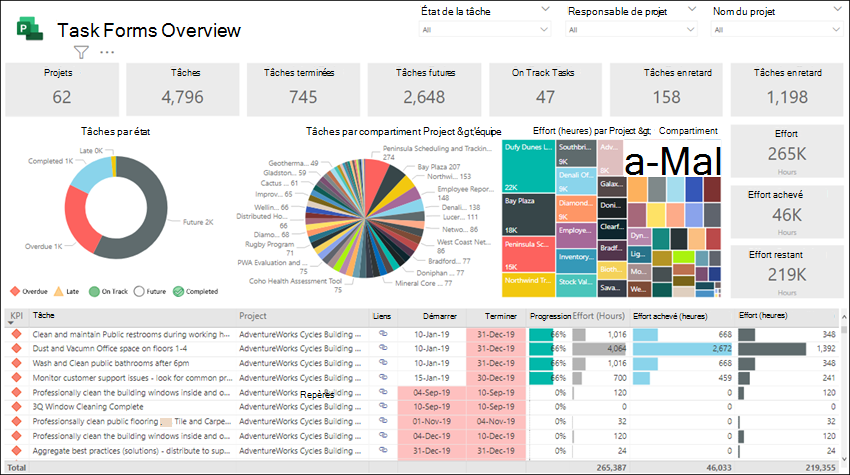Click the table scroll up arrow
This screenshot has height=475, width=850.
(843, 317)
